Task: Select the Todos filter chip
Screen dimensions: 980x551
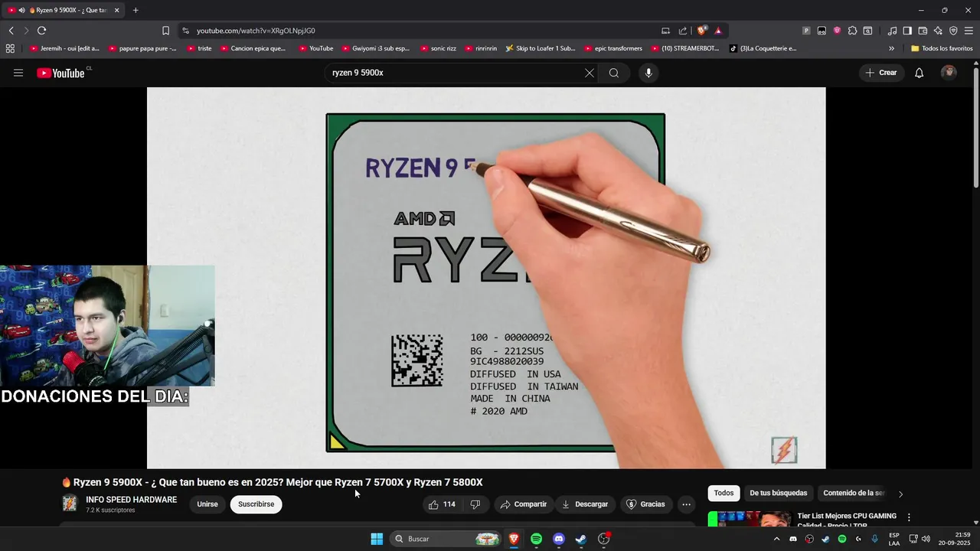Action: pyautogui.click(x=724, y=493)
